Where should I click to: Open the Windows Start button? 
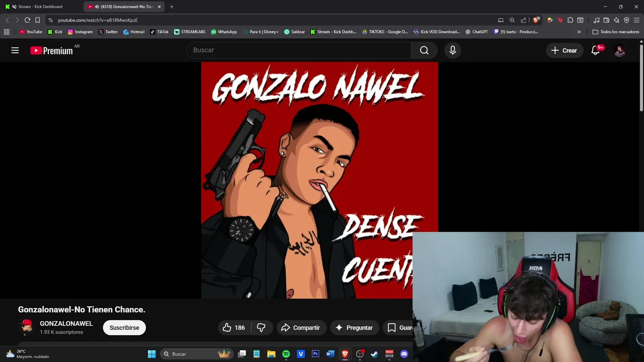point(151,354)
